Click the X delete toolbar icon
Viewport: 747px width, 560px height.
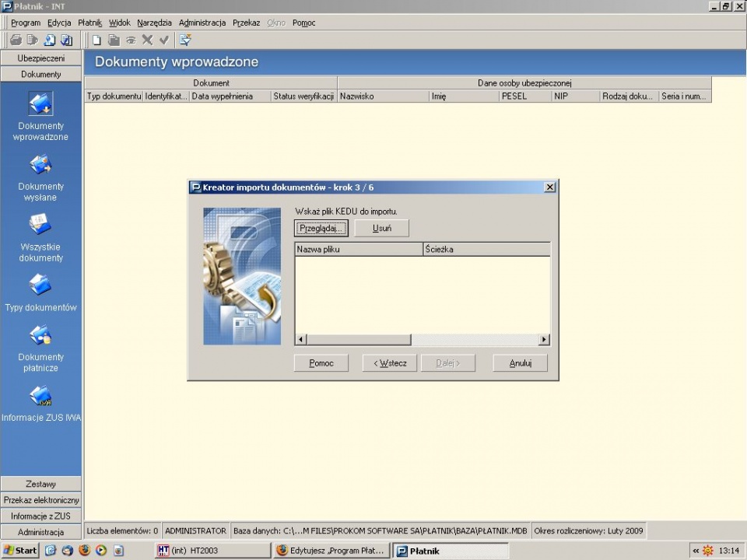pos(147,40)
